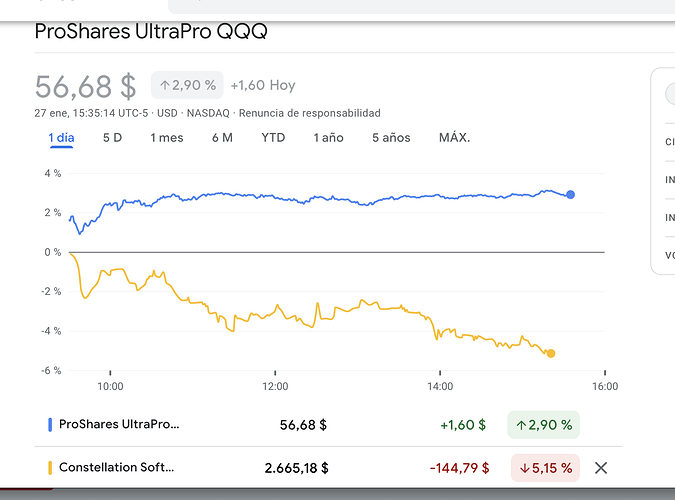Viewport: 675px width, 500px height.
Task: Click the 0 % axis label
Action: 53,252
